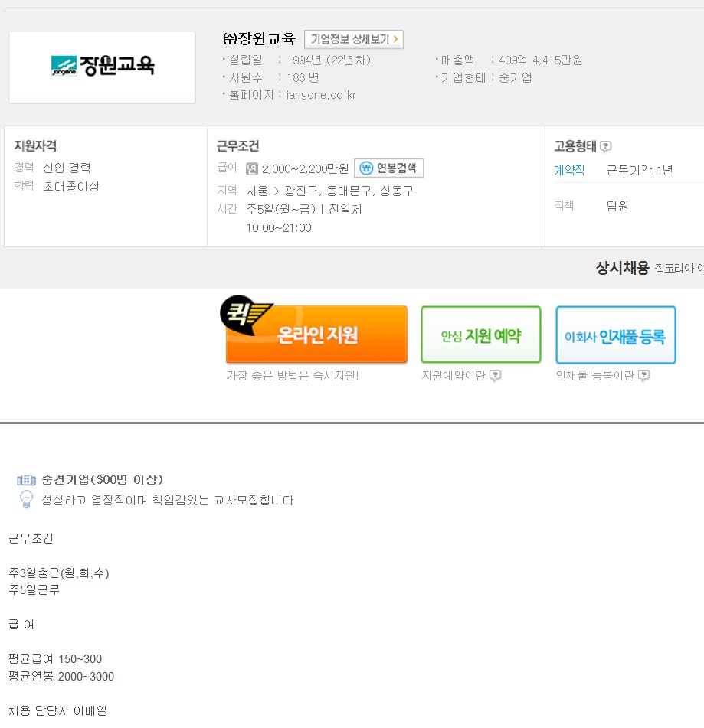Screen dimensions: 704x728
Task: Click the 신입·경력 experience value
Action: (x=67, y=168)
